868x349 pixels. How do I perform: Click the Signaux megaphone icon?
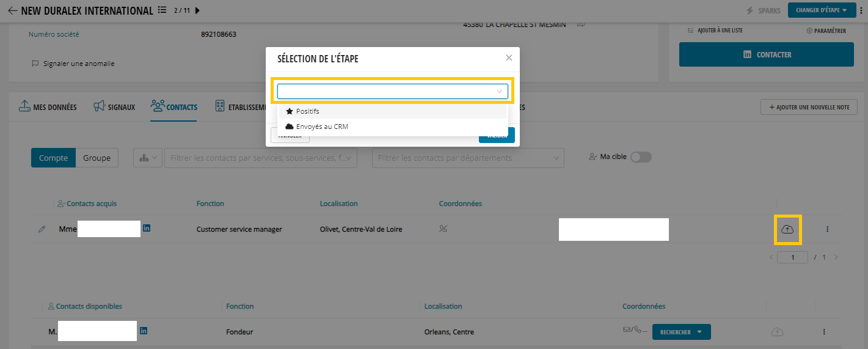pos(99,106)
